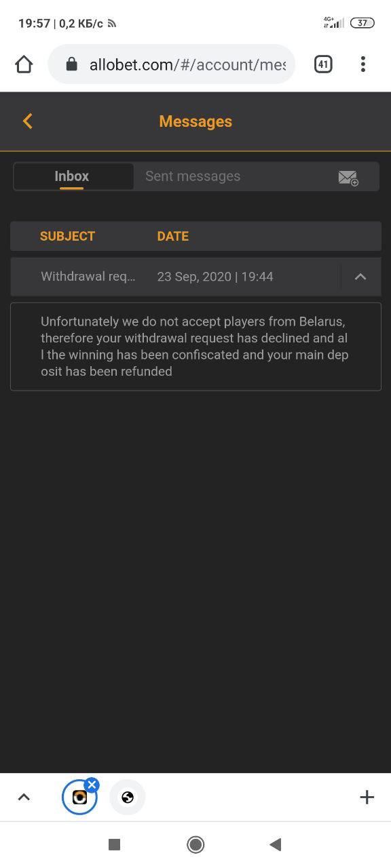Switch to the Inbox tab
The height and width of the screenshot is (868, 391).
73,176
